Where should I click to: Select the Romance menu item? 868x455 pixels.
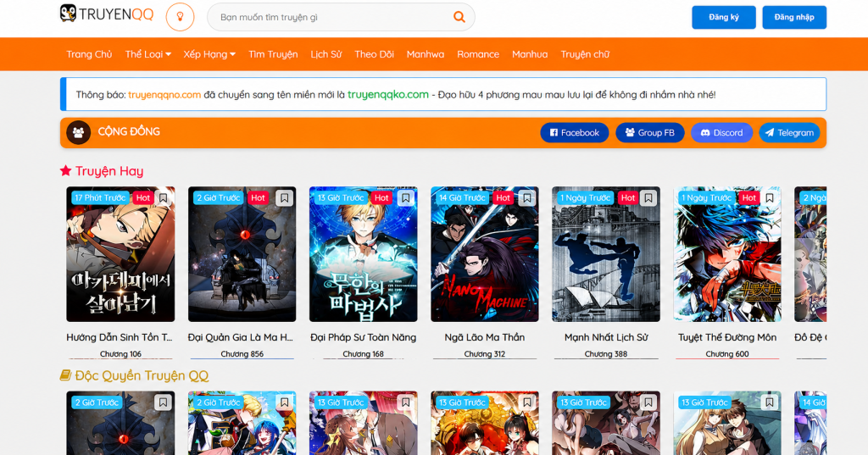click(478, 54)
